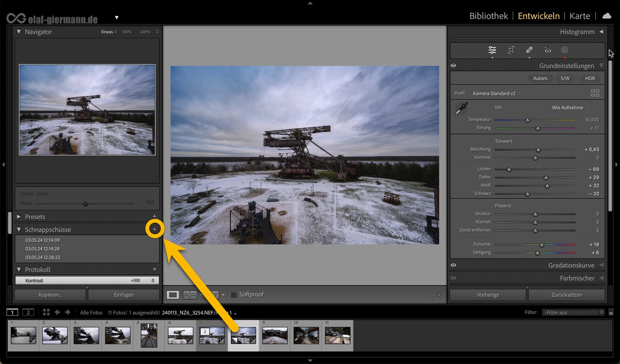Select the Edit sliders tool icon

coord(492,50)
